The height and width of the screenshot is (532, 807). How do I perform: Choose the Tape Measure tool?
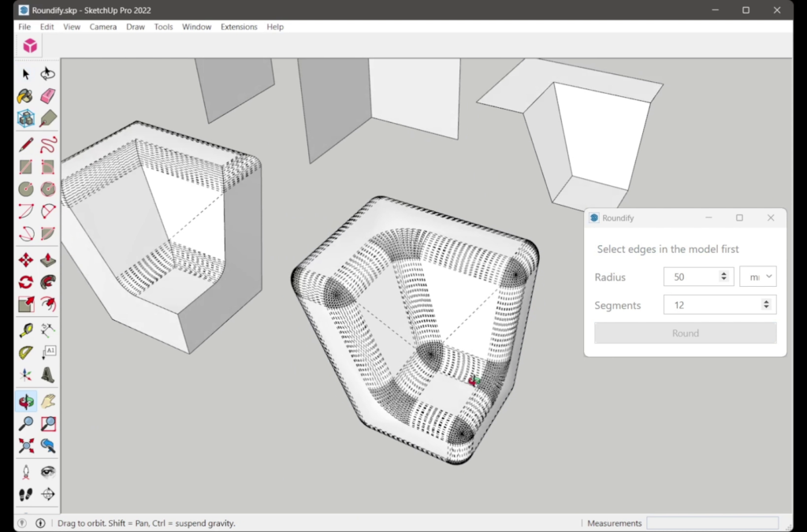coord(26,330)
